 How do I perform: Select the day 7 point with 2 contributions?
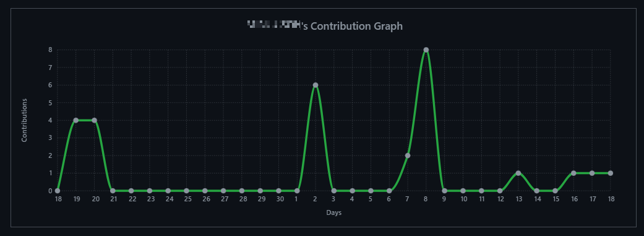click(x=408, y=155)
